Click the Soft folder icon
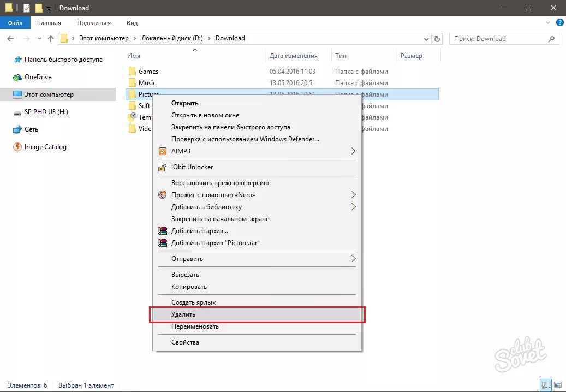 pos(133,105)
